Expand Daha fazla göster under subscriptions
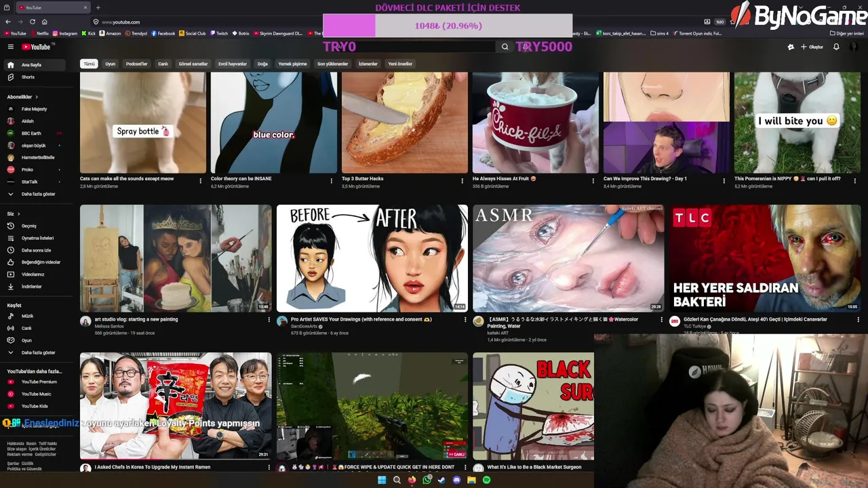The image size is (868, 488). pyautogui.click(x=38, y=194)
